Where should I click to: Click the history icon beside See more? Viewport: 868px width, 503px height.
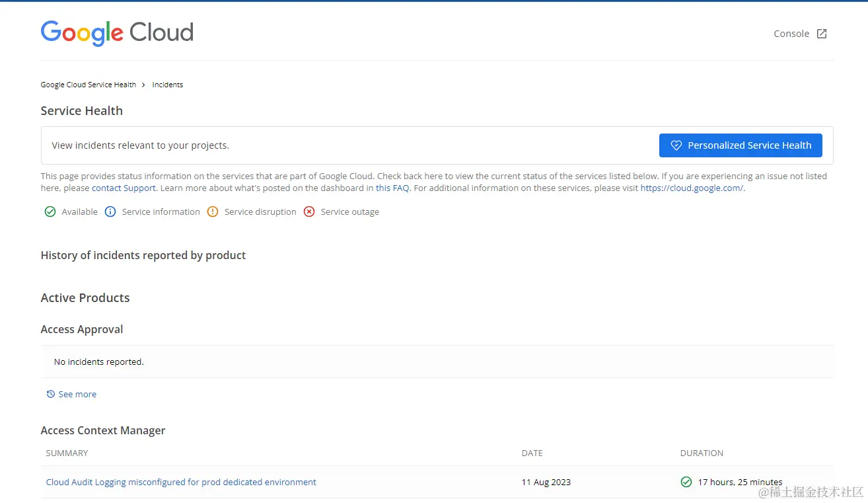tap(51, 394)
